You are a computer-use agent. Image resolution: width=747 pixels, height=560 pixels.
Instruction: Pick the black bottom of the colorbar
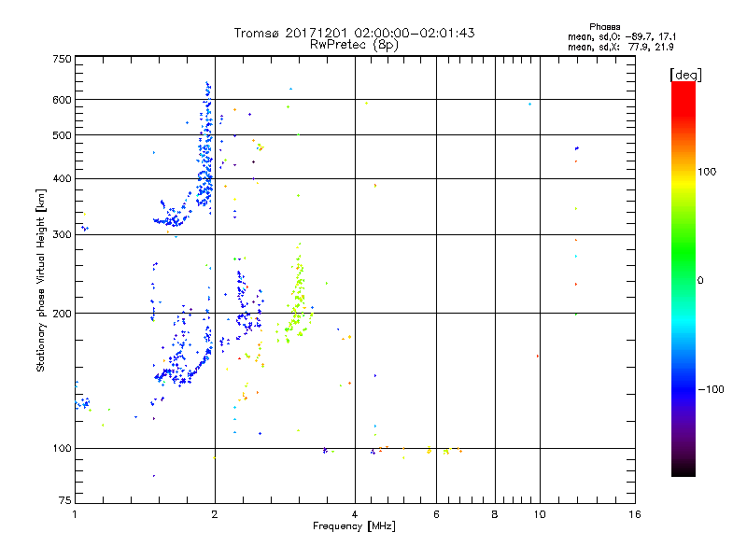684,469
